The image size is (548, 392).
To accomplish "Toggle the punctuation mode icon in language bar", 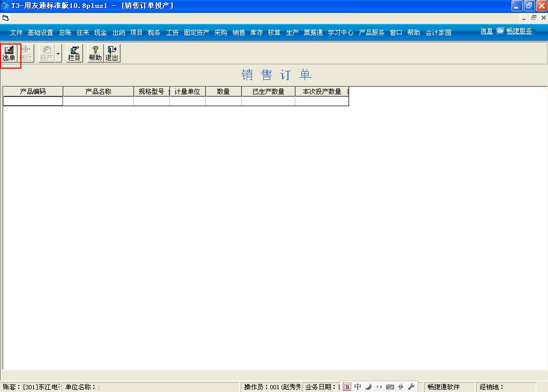I will (380, 386).
